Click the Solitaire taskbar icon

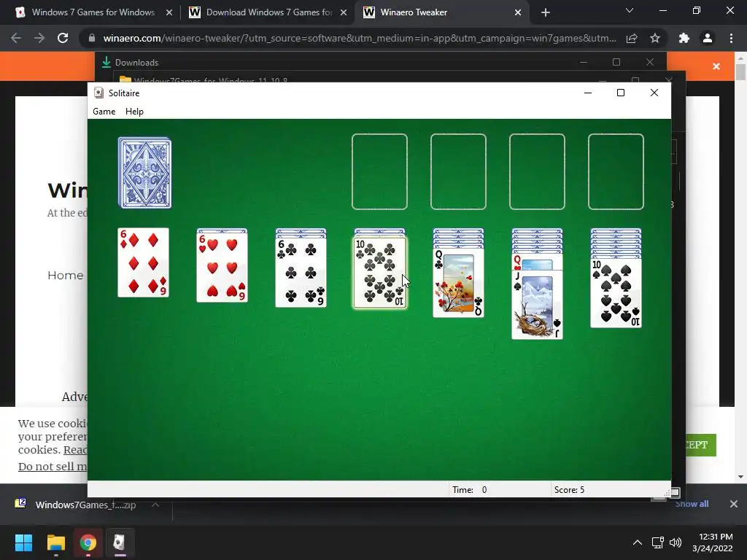point(120,542)
